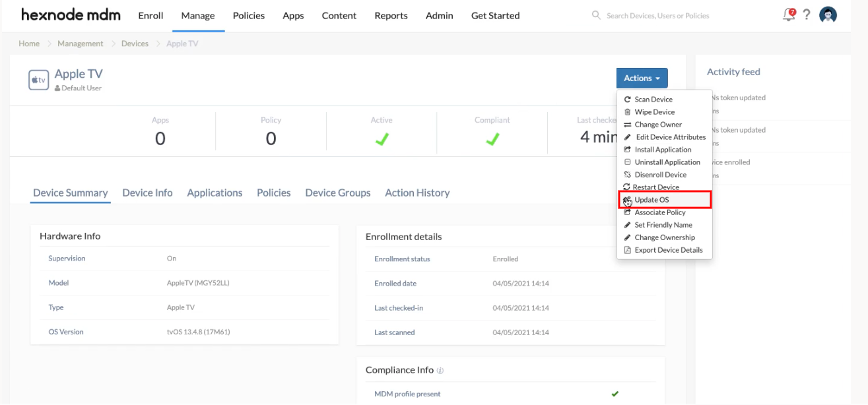Click the Scan Device refresh icon
Viewport: 868px width, 405px height.
pyautogui.click(x=628, y=100)
